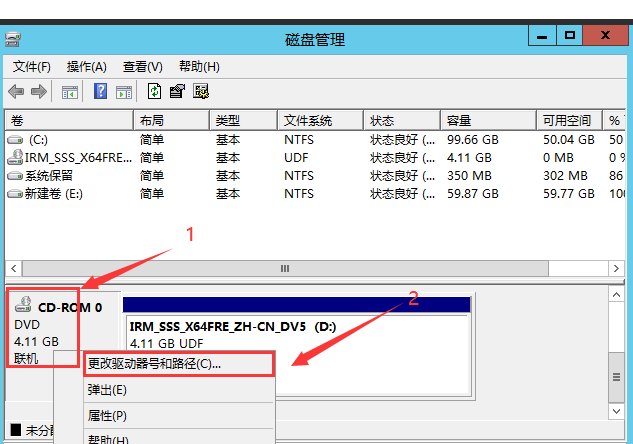Click the 302 MB free space cell

pos(565,176)
